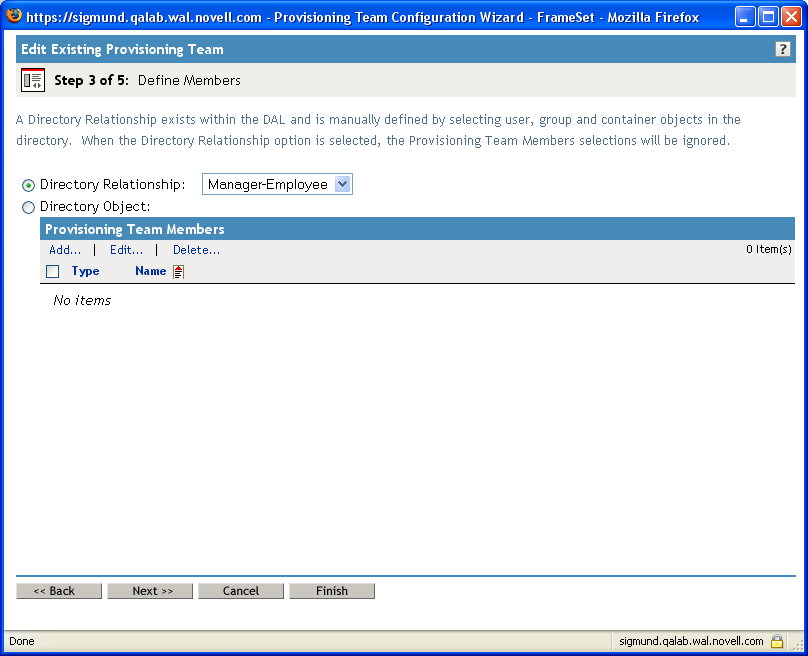This screenshot has width=808, height=656.
Task: Select the Directory Object radio button
Action: click(28, 207)
